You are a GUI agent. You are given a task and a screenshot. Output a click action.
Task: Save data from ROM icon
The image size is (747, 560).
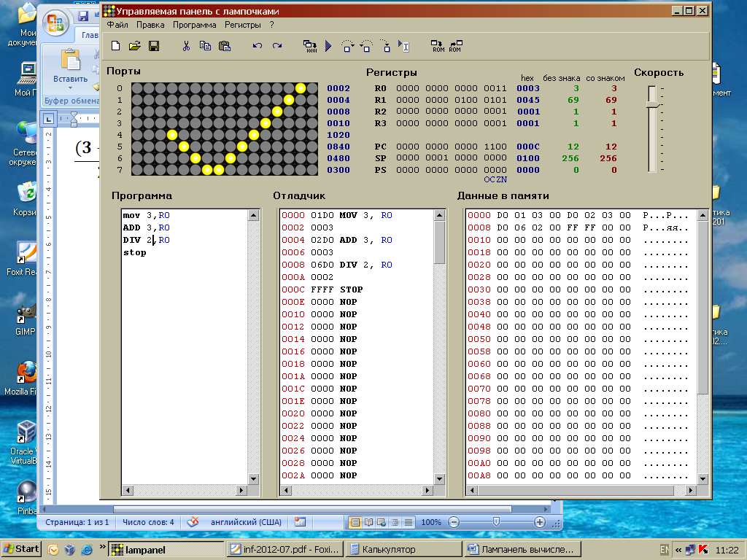pyautogui.click(x=455, y=46)
